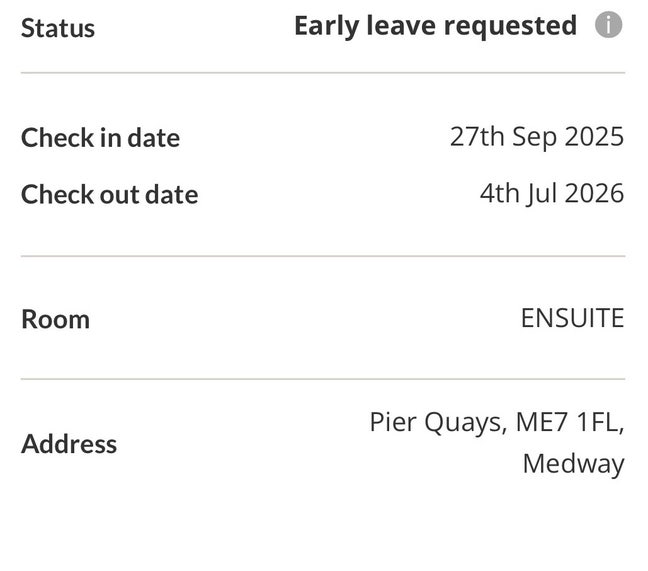Click the Status label

58,29
